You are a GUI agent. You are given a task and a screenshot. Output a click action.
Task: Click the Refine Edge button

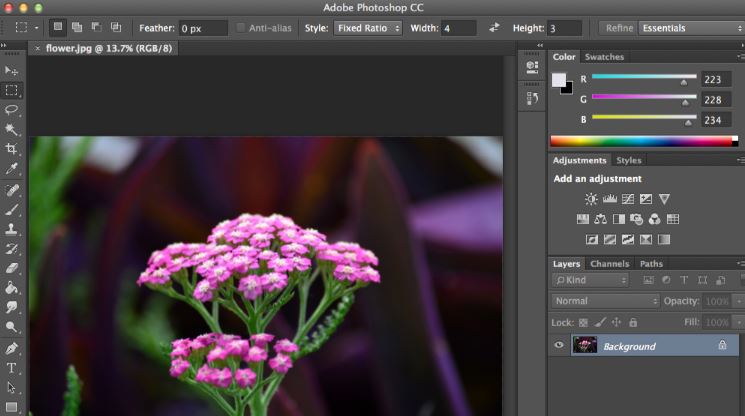point(619,28)
